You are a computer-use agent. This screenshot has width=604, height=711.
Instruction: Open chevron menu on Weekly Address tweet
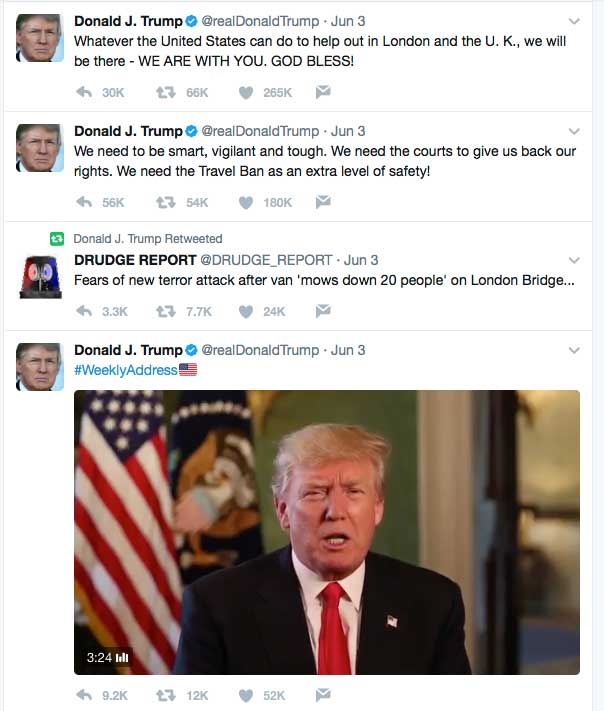pos(574,351)
